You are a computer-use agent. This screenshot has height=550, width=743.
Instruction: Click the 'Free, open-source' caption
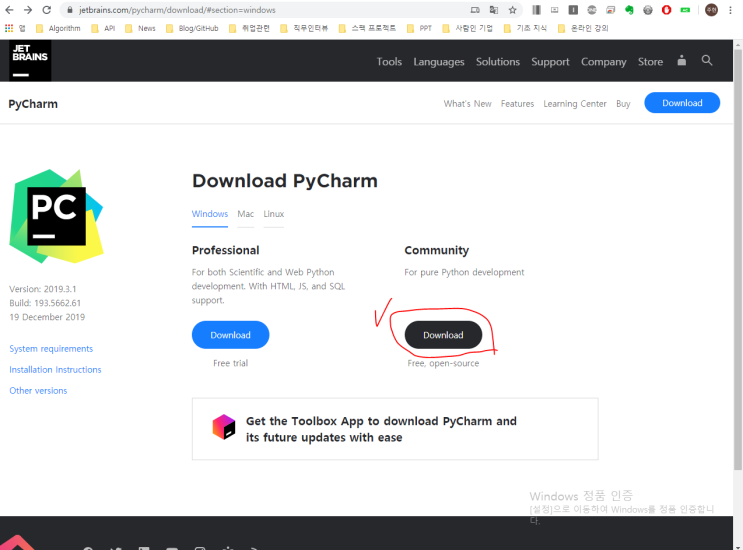443,363
